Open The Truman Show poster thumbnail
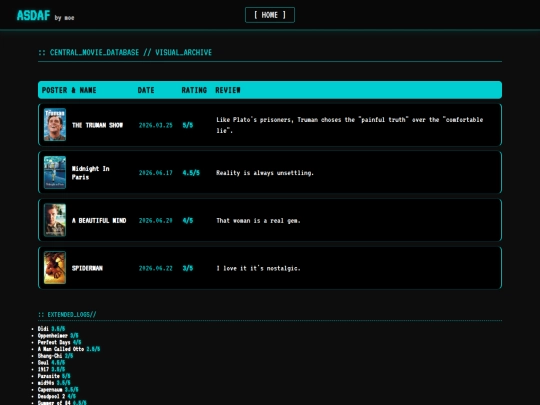The image size is (540, 405). pos(55,125)
